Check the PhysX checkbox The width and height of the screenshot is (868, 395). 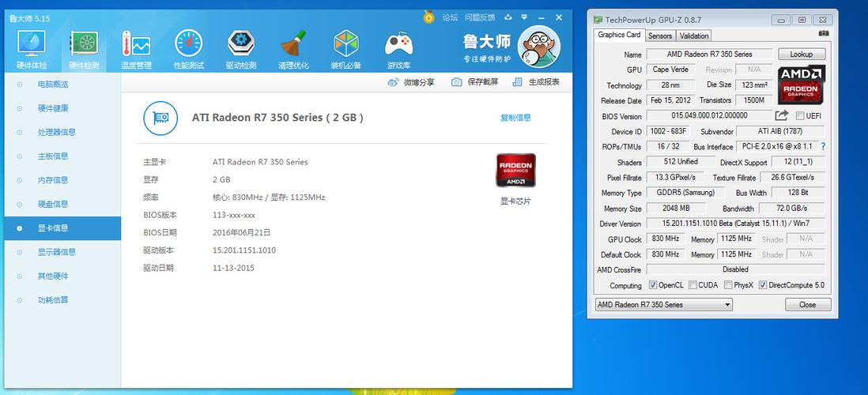click(726, 285)
